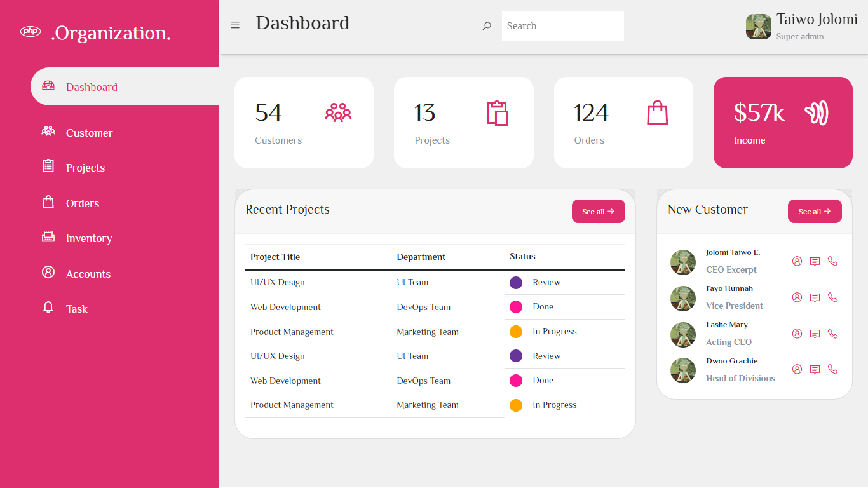868x488 pixels.
Task: Click the hamburger menu icon
Action: [235, 25]
